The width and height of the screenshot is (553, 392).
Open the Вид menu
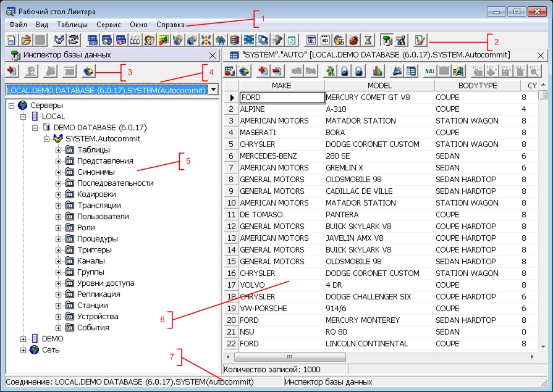click(x=42, y=25)
